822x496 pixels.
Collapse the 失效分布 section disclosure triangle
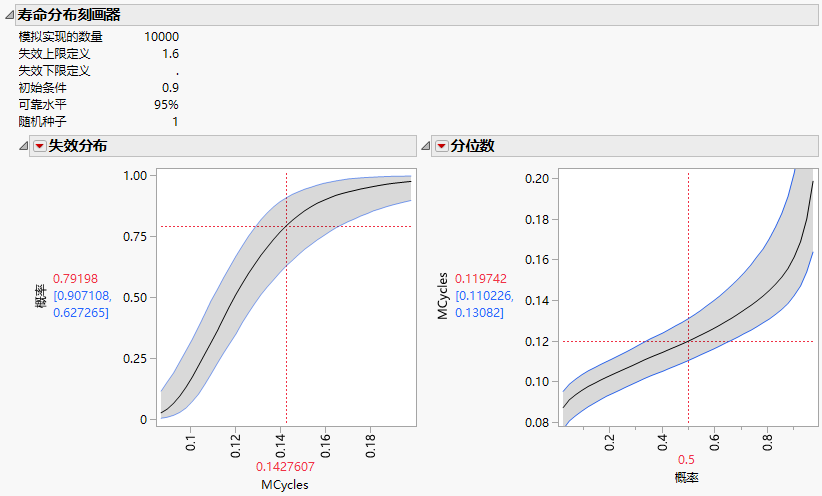[x=24, y=146]
